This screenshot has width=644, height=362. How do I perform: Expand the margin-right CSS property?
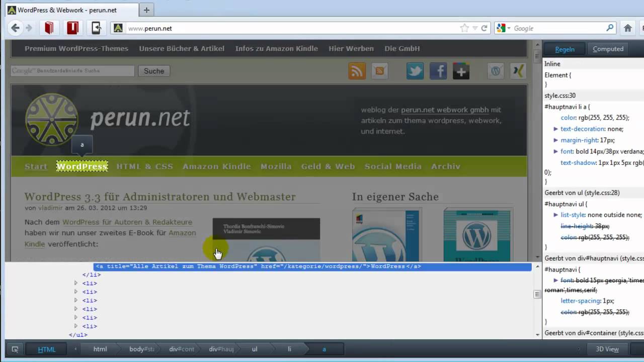(556, 140)
